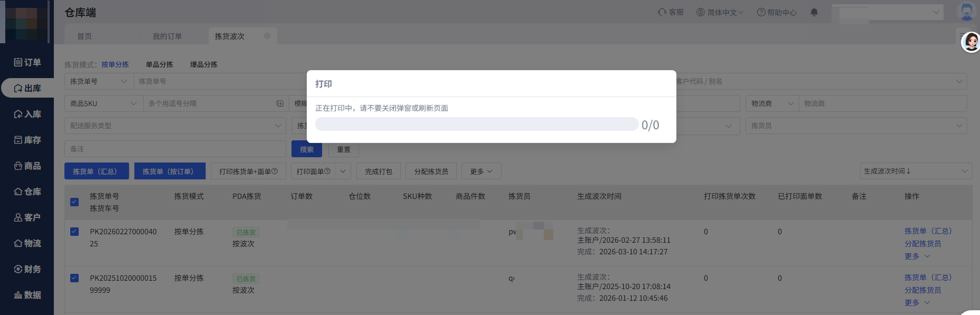Uncheck row PK2026022700004025
This screenshot has height=315, width=980.
(74, 232)
